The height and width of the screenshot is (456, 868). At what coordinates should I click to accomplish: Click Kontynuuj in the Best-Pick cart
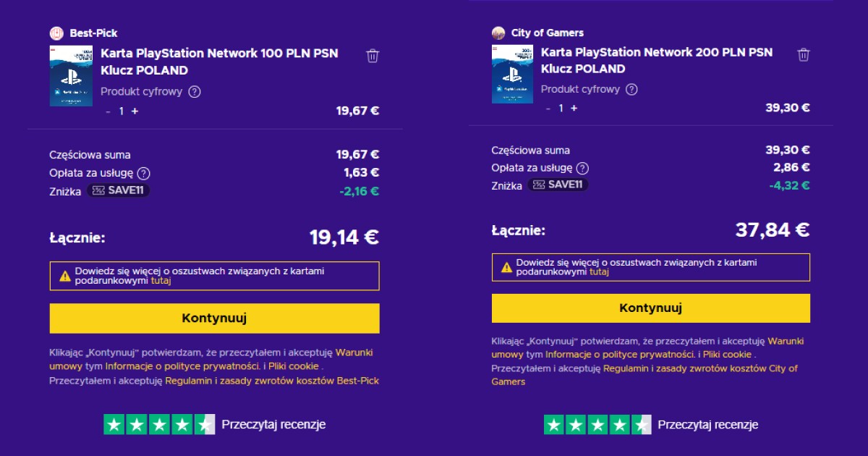click(214, 318)
